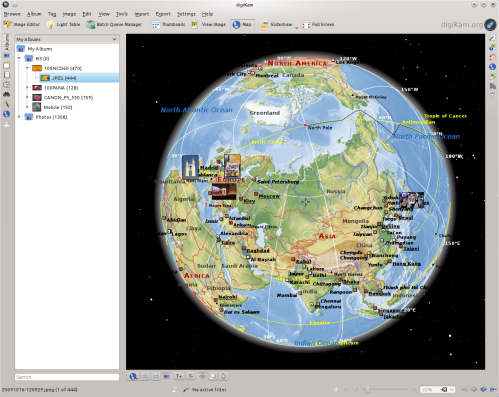
Task: Click the Full Screen button
Action: [318, 24]
